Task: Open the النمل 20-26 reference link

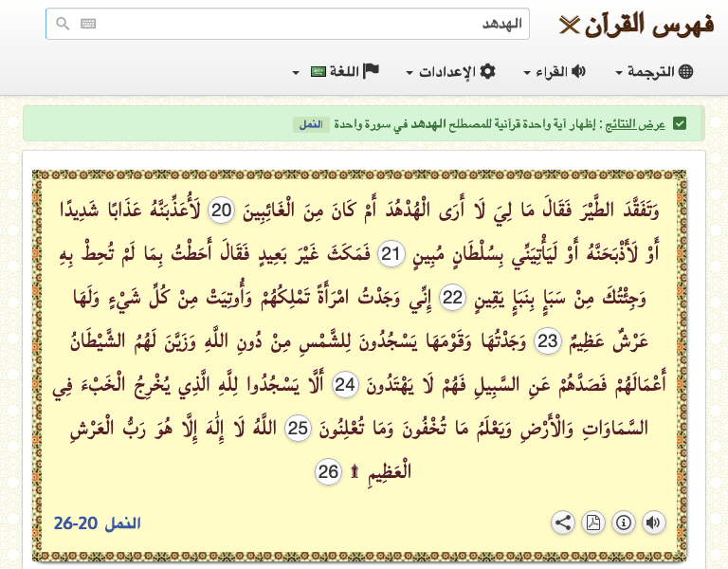Action: click(x=97, y=523)
